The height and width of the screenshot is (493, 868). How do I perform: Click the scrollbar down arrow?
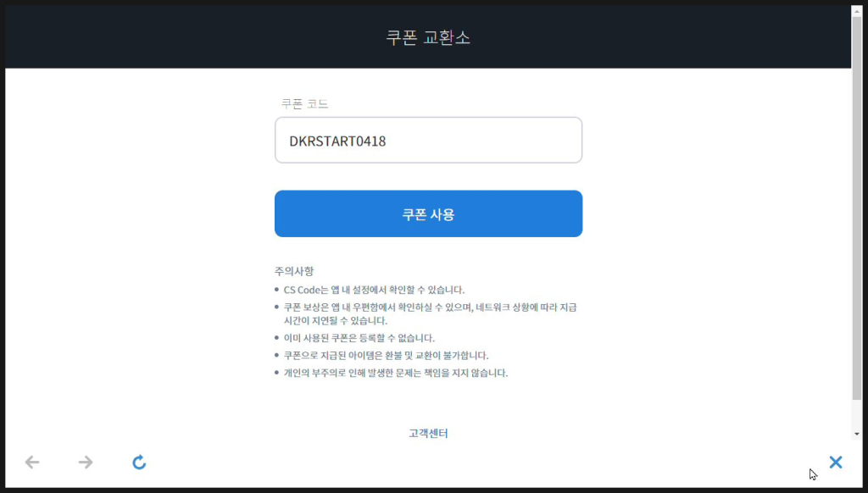[856, 434]
